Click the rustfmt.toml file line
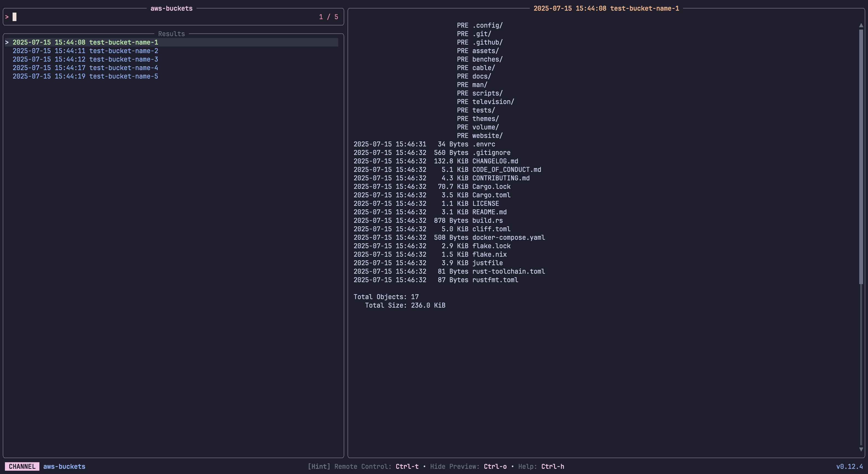This screenshot has width=868, height=474. pyautogui.click(x=436, y=280)
